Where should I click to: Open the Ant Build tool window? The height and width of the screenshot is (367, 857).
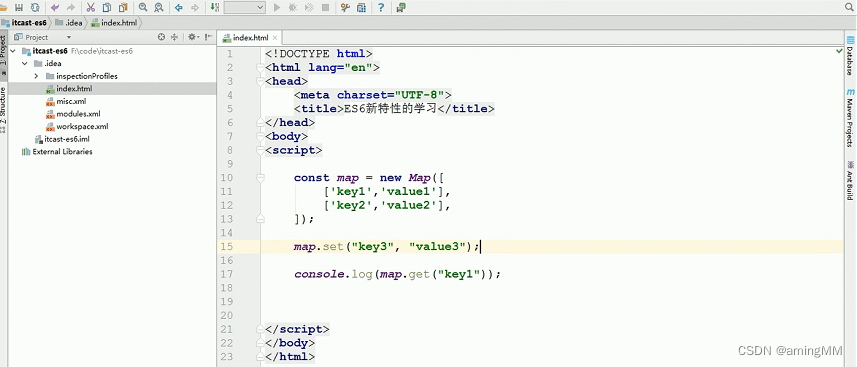pyautogui.click(x=850, y=180)
